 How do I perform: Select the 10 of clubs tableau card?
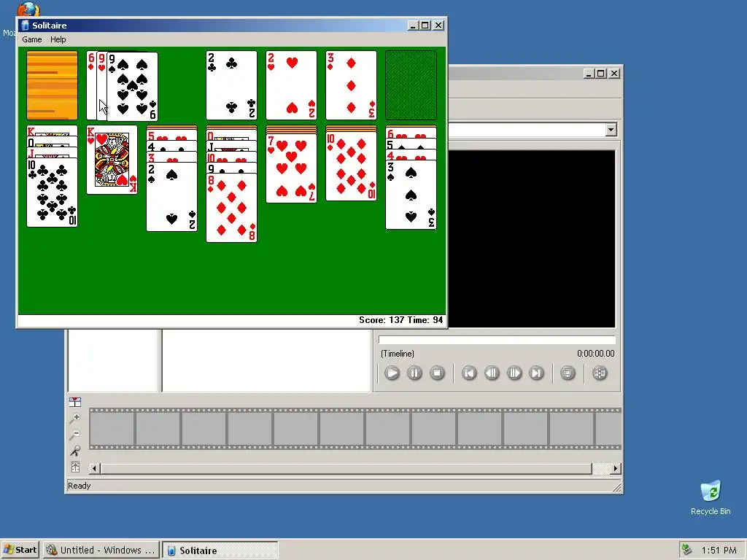[52, 192]
